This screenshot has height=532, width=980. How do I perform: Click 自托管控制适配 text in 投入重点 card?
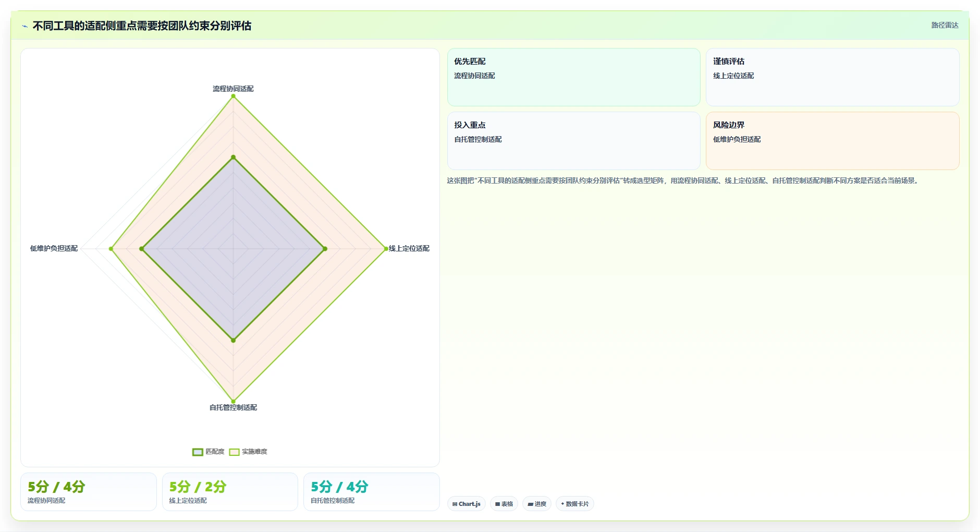tap(478, 139)
